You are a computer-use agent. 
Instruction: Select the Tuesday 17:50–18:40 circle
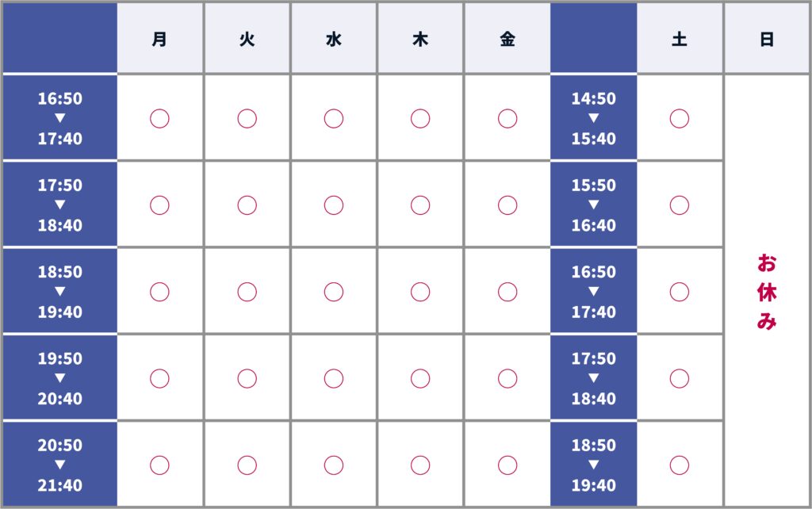tap(247, 205)
